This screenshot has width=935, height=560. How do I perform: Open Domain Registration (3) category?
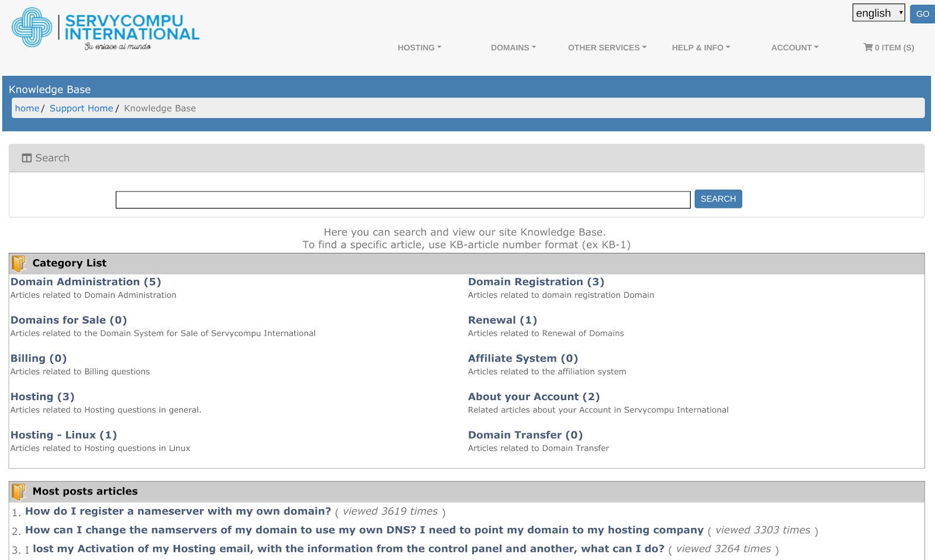pyautogui.click(x=536, y=282)
